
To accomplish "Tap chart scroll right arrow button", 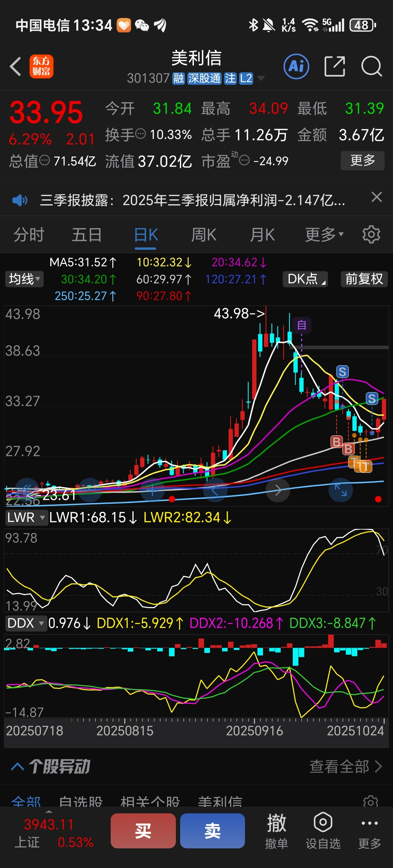I will pos(278,490).
